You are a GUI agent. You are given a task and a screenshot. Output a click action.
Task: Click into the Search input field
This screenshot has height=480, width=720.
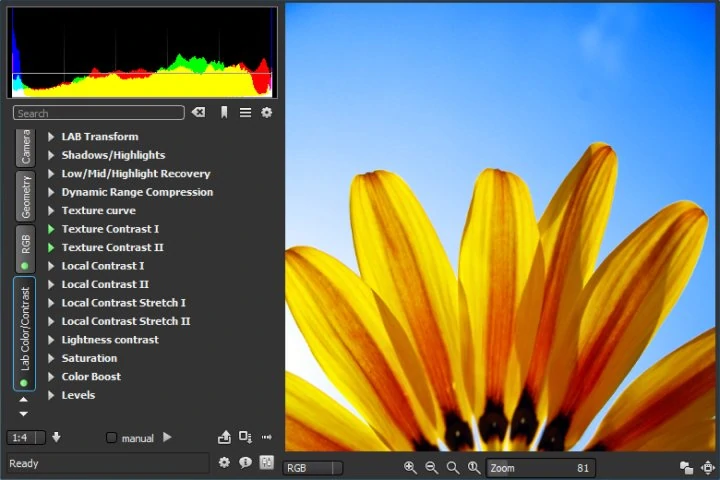click(99, 113)
